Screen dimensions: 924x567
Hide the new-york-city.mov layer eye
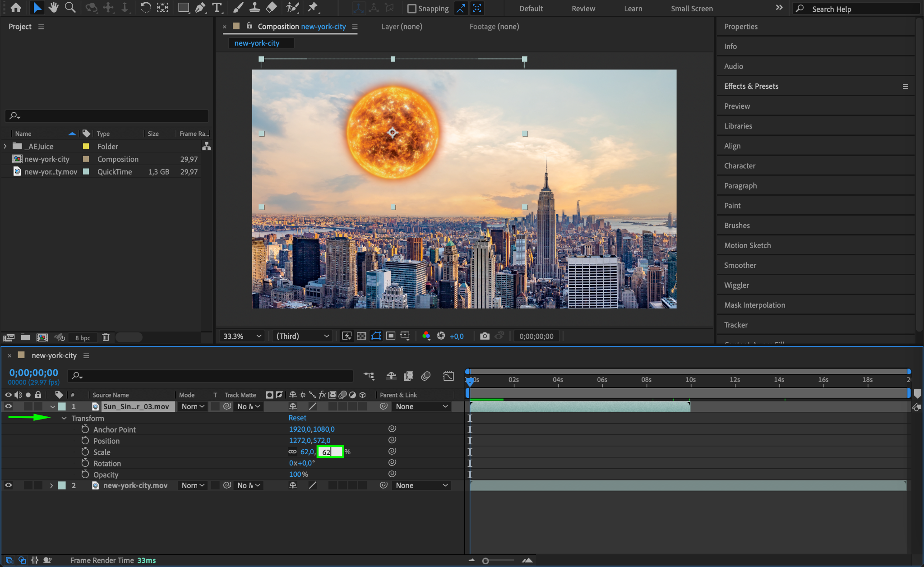8,485
